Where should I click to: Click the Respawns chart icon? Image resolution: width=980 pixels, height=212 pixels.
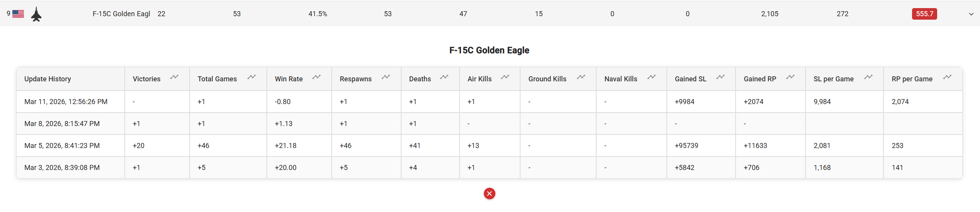(x=386, y=77)
